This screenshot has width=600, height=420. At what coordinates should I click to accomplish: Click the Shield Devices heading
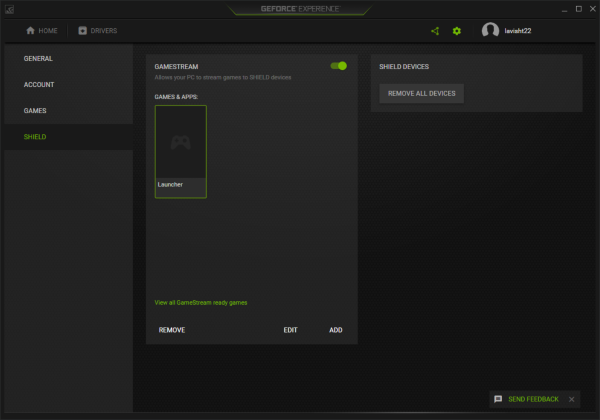404,67
